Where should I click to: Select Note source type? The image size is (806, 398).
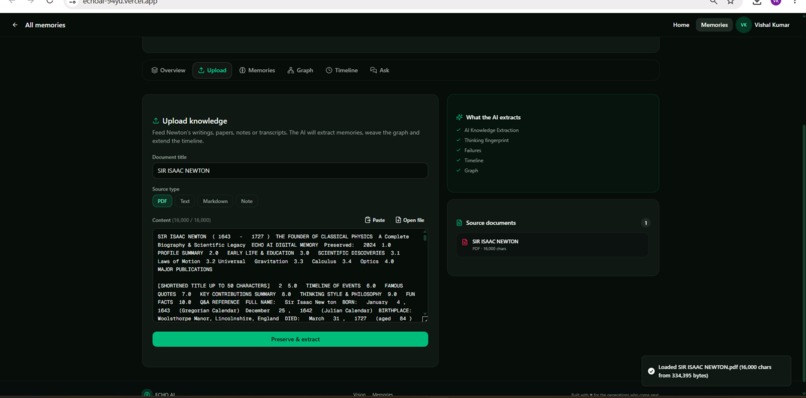tap(247, 201)
